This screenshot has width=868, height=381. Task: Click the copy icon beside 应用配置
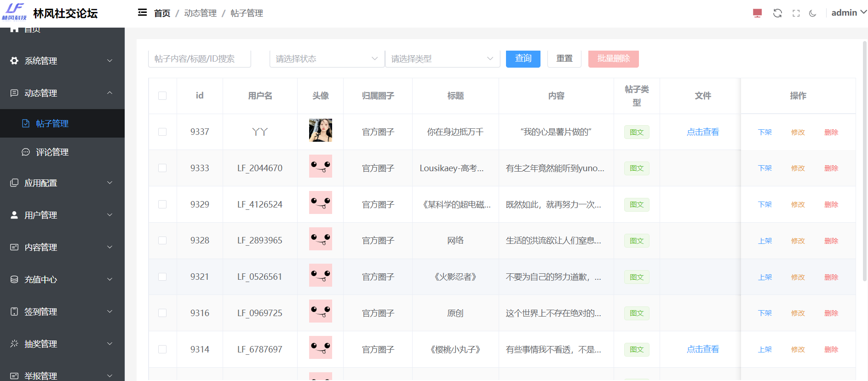pos(14,183)
